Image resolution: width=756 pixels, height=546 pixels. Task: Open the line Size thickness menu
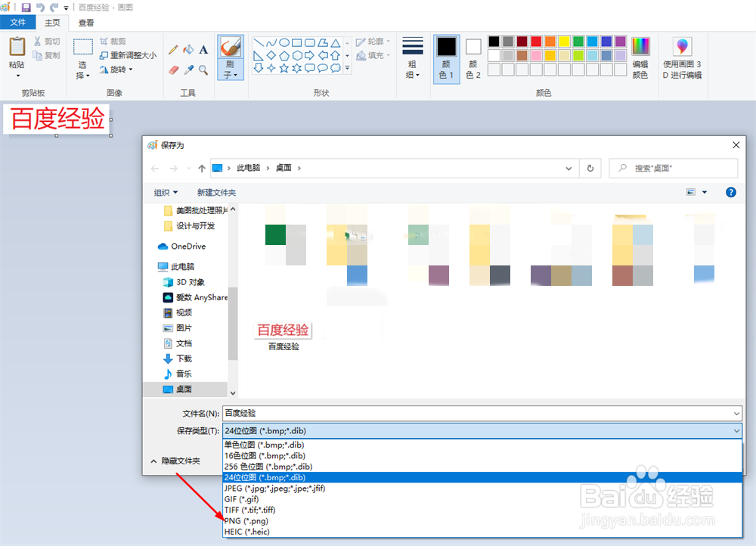point(412,57)
